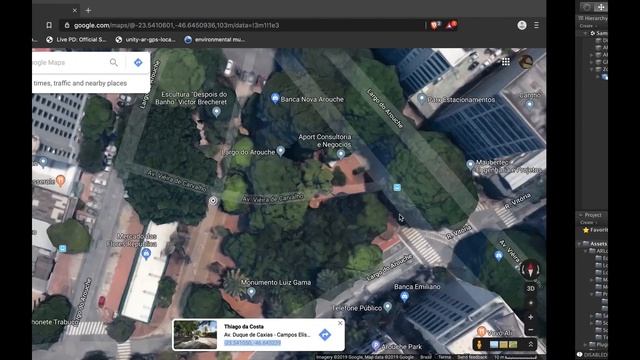The height and width of the screenshot is (360, 640).
Task: Open Hierarchy Create dropdown
Action: coord(588,26)
